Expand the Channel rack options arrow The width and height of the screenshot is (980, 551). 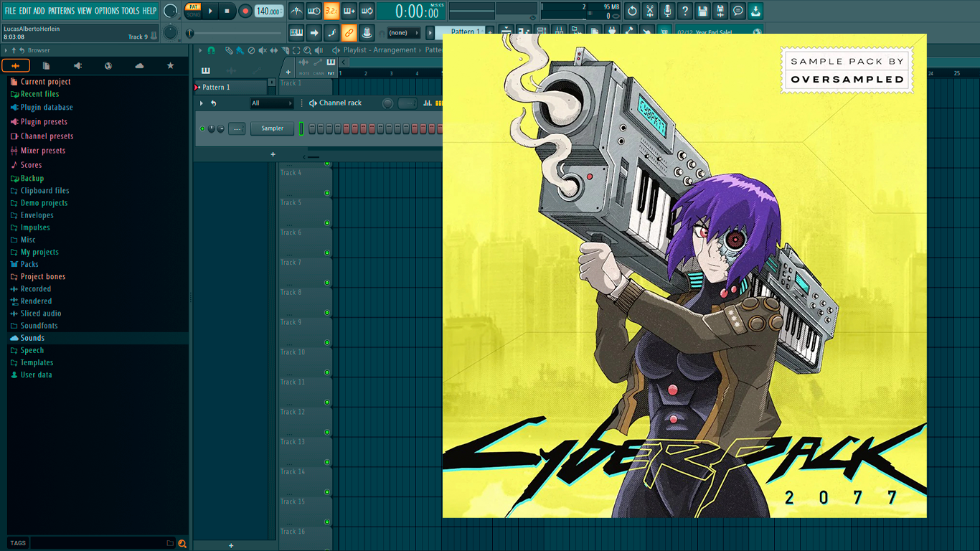(202, 103)
